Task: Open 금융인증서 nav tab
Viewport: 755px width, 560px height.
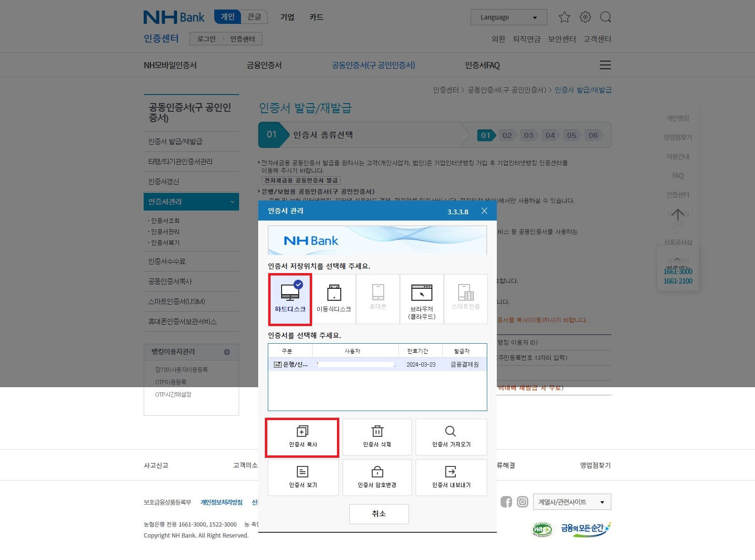Action: [264, 65]
